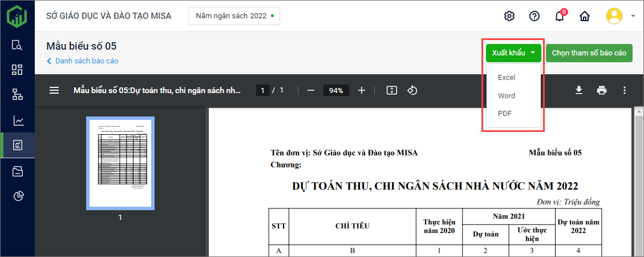Select PDF export option
This screenshot has width=644, height=257.
coord(505,114)
